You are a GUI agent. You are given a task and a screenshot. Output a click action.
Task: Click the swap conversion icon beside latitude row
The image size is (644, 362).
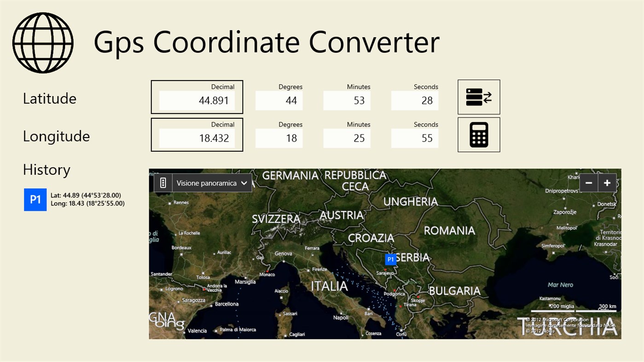coord(478,97)
